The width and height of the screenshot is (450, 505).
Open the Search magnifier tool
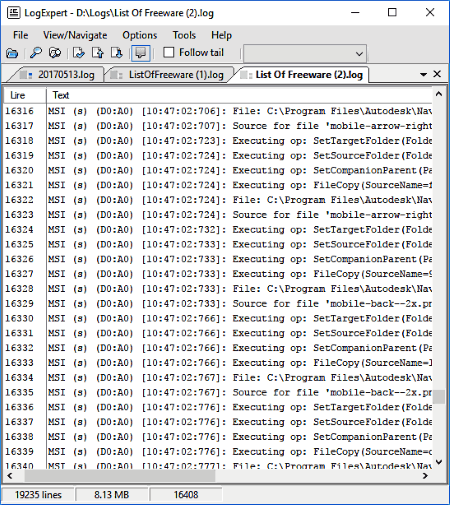click(x=35, y=53)
